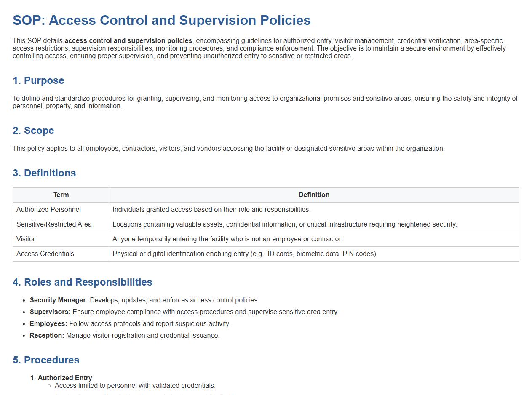Click the "Supervisors:" bullet label
Image resolution: width=532 pixels, height=395 pixels.
coord(50,312)
